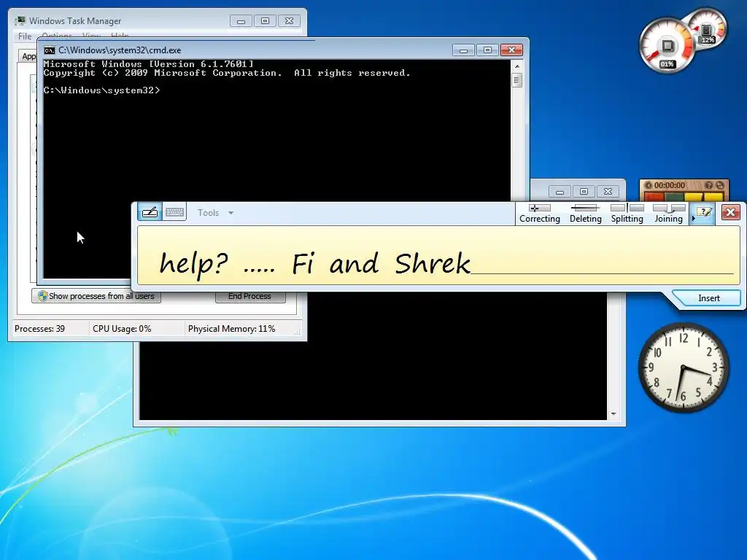Switch to touch keyboard mode
Screen dimensions: 747x560
pyautogui.click(x=174, y=212)
